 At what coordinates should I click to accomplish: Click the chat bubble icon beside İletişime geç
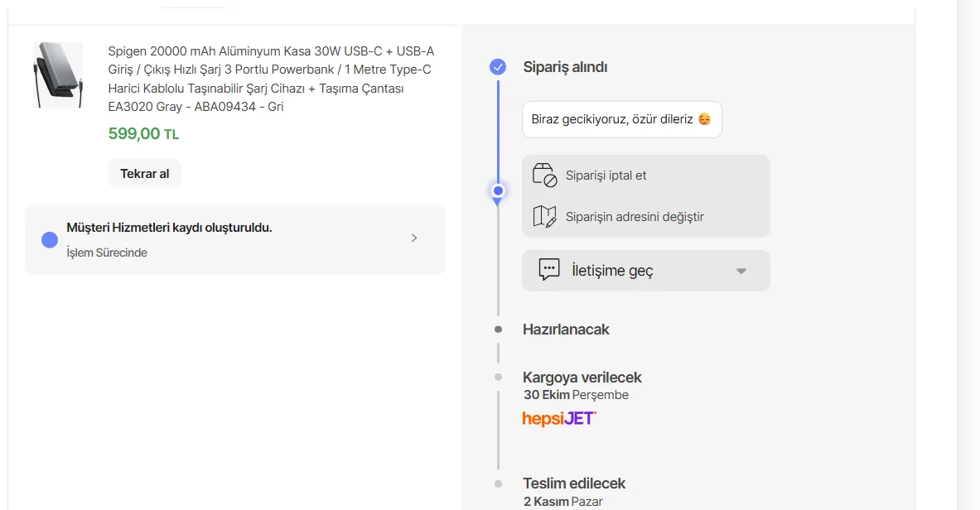[x=549, y=270]
